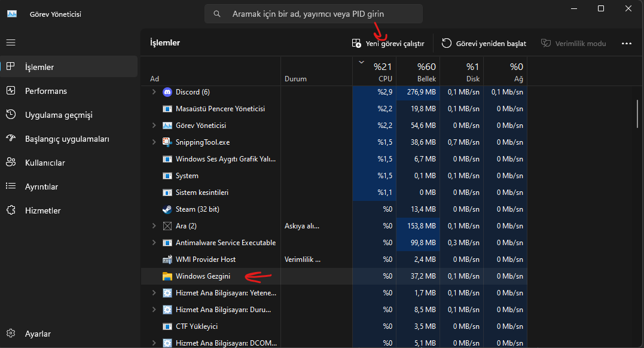Image resolution: width=644 pixels, height=348 pixels.
Task: Click Görevi yeniden başlat button
Action: (x=484, y=43)
